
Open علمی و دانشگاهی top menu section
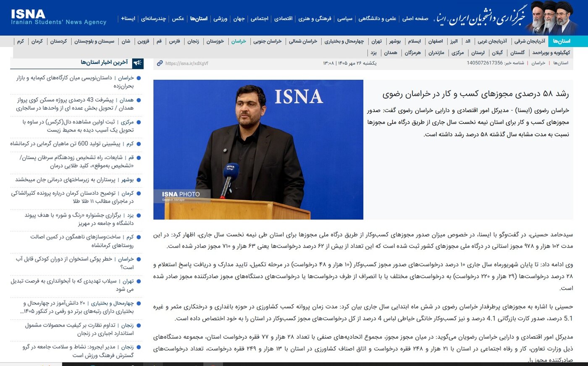coord(377,18)
